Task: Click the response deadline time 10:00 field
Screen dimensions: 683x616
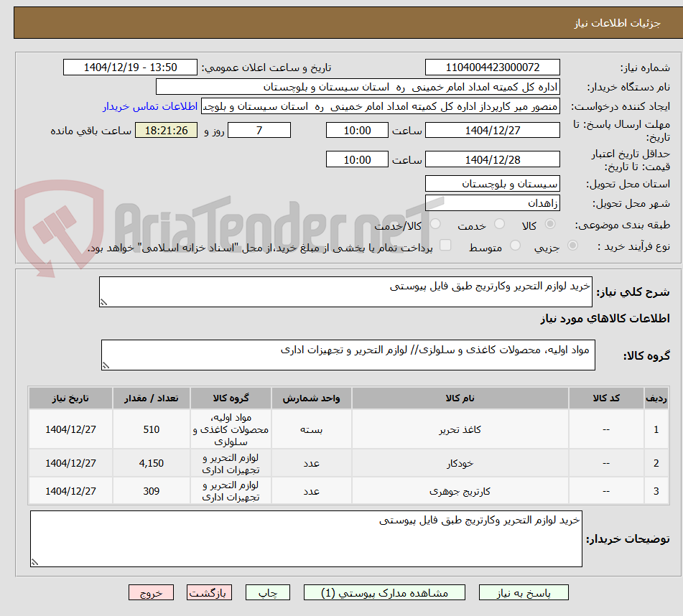Action: pyautogui.click(x=357, y=130)
